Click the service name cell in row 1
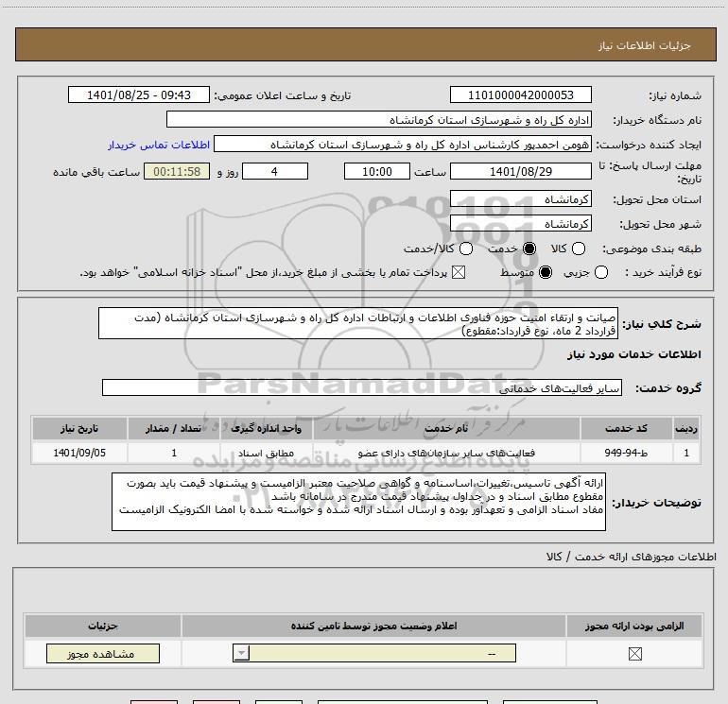 [446, 453]
